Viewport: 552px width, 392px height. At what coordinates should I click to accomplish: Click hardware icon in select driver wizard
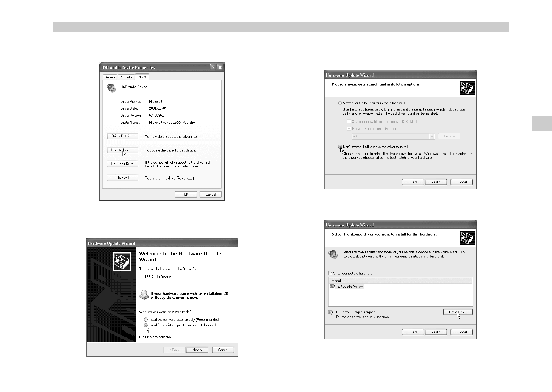[x=467, y=238]
